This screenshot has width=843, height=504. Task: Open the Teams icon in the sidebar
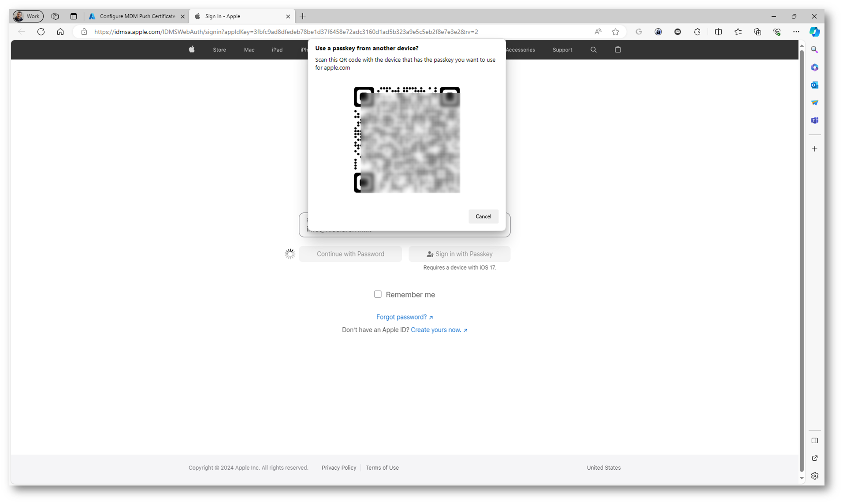pos(814,120)
